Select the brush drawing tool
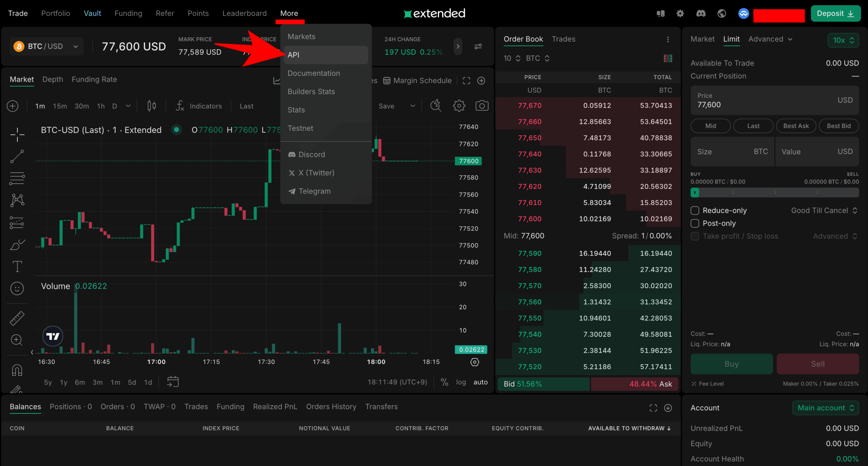 17,245
